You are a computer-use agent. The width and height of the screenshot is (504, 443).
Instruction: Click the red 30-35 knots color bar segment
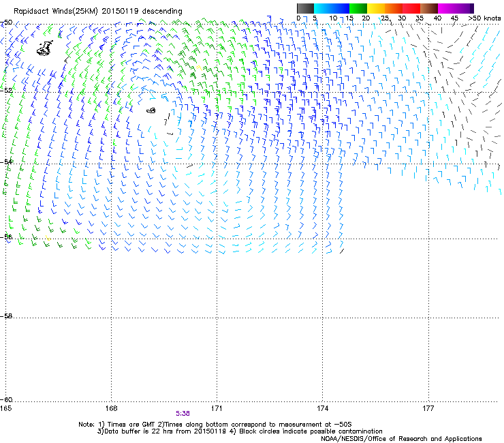(x=411, y=8)
